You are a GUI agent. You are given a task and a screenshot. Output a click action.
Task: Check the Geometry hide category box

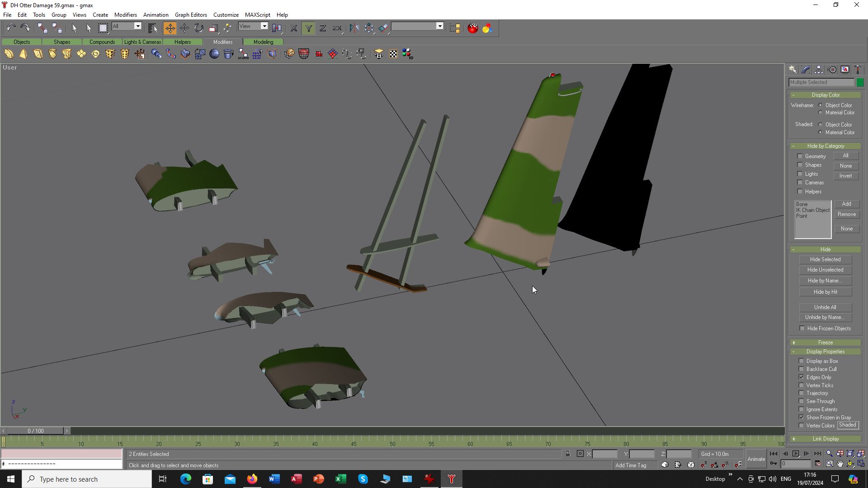[800, 156]
